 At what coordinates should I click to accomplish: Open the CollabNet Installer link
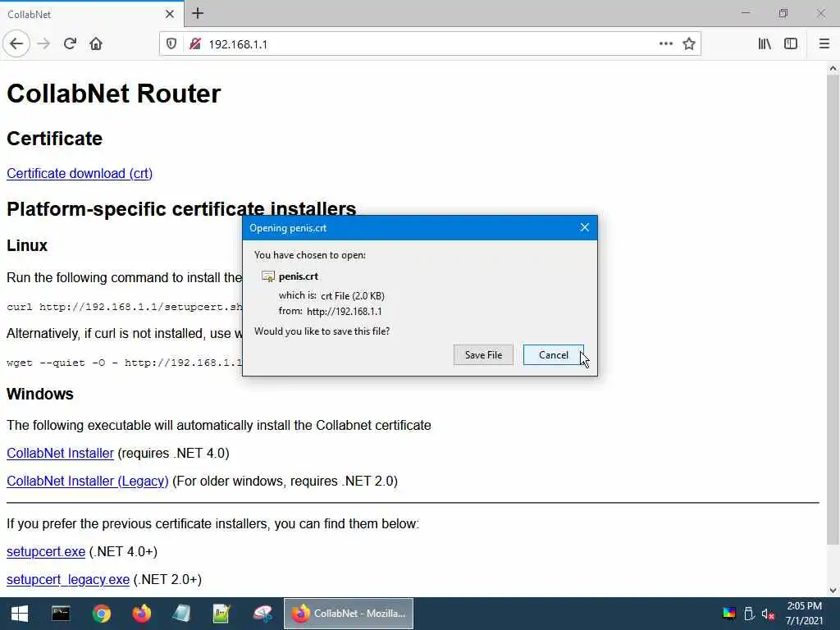pyautogui.click(x=60, y=453)
